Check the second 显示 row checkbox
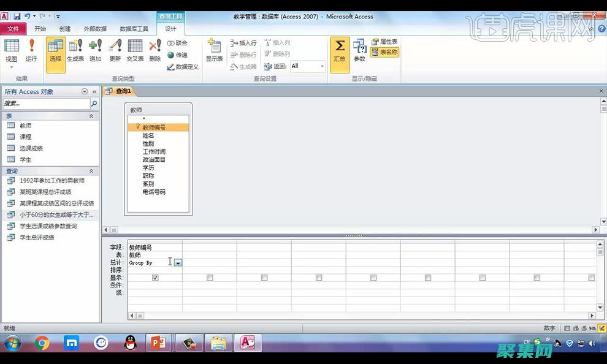 (x=210, y=278)
